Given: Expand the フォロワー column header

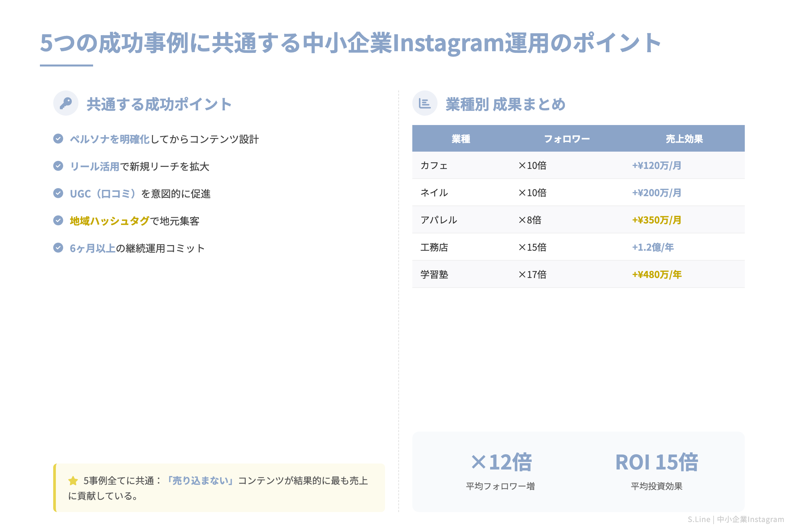Looking at the screenshot, I should click(x=567, y=138).
